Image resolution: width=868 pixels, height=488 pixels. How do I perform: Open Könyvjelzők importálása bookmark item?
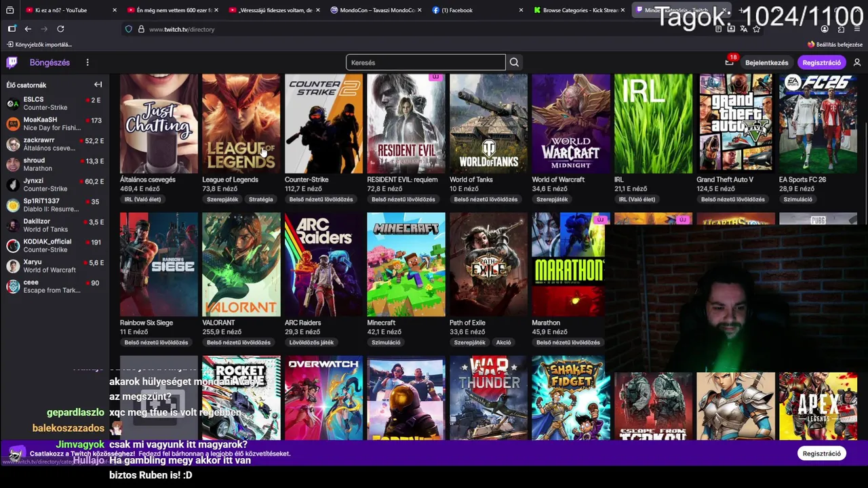coord(39,45)
